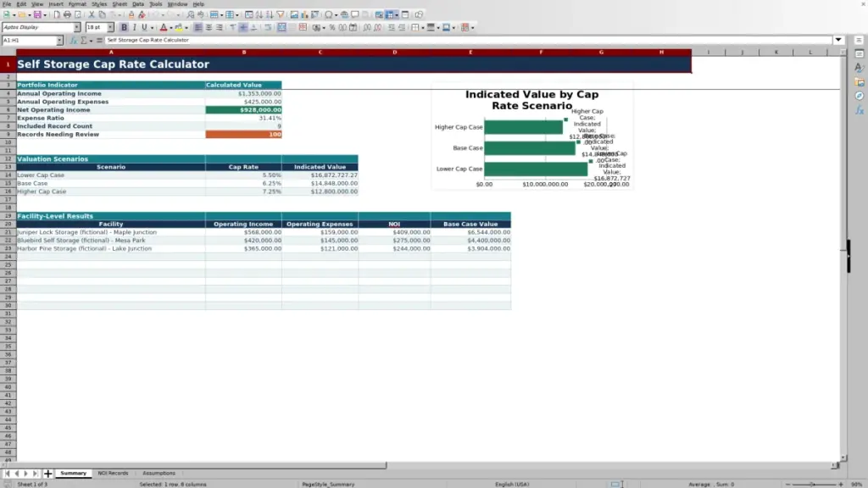Open the Font Size dropdown
Image resolution: width=868 pixels, height=488 pixels.
pyautogui.click(x=110, y=27)
